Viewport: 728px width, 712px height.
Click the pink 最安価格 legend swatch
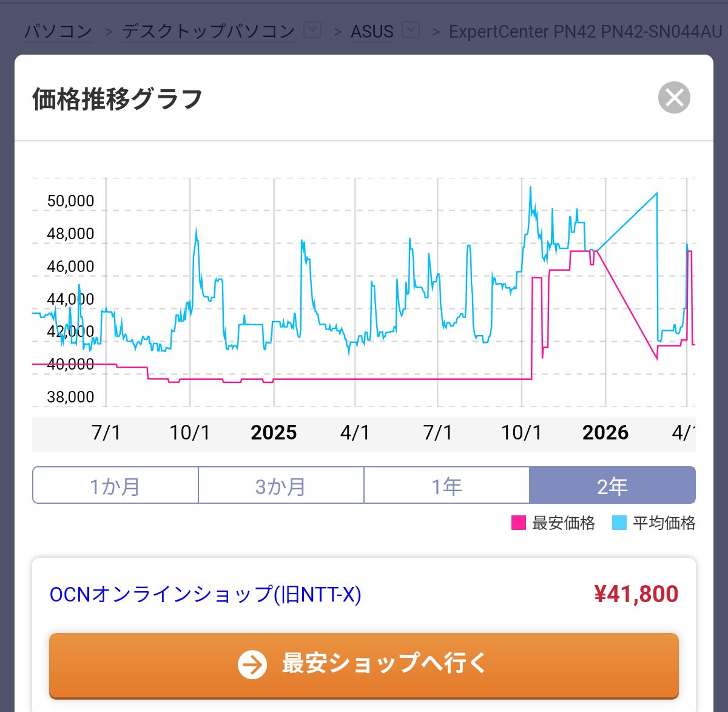tap(519, 523)
